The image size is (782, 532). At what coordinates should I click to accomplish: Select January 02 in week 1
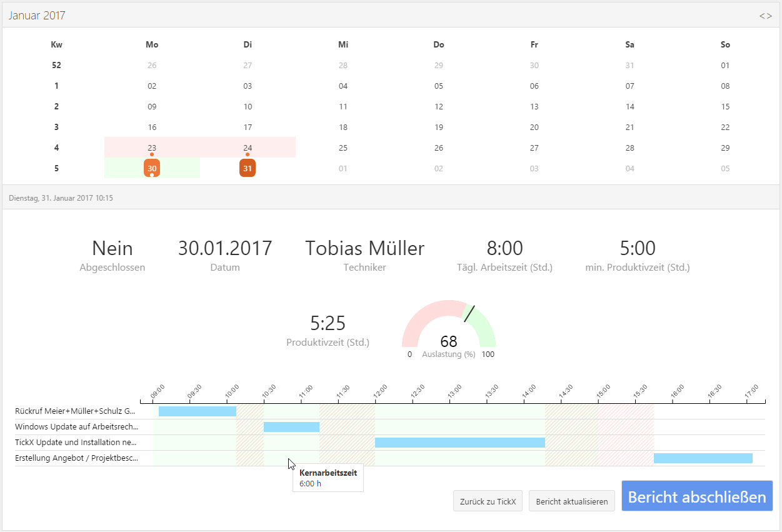152,86
